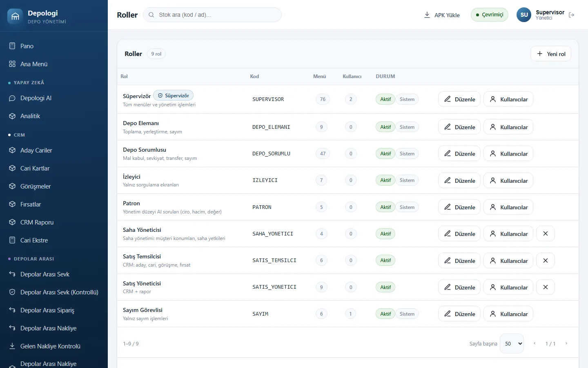
Task: Click the SU user avatar
Action: coord(524,15)
